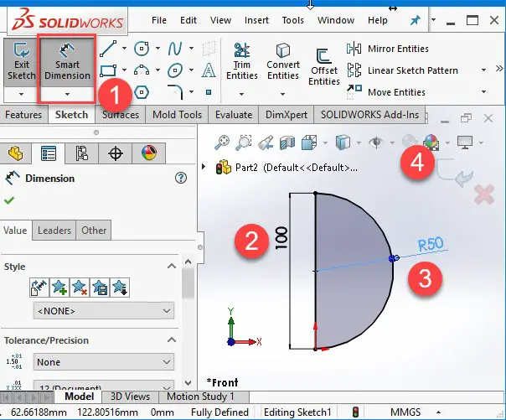Screen dimensions: 506x420
Task: Click the Convert Entities tool
Action: [x=283, y=61]
